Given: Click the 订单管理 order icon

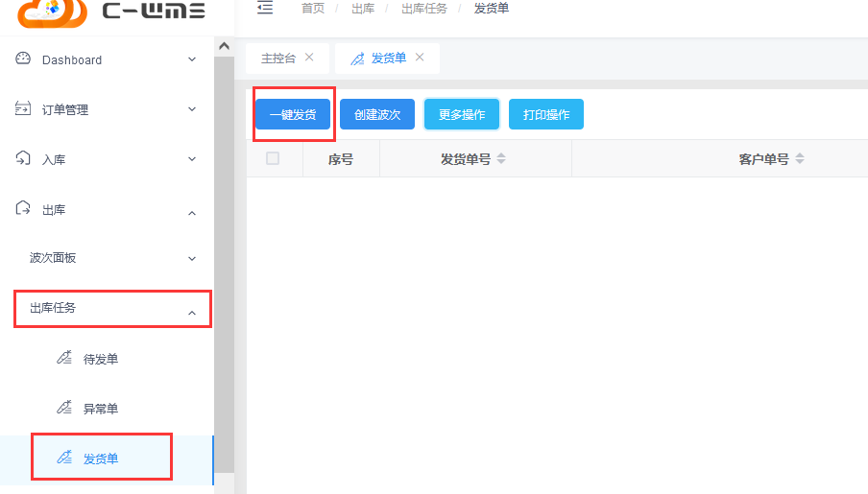Looking at the screenshot, I should [23, 108].
